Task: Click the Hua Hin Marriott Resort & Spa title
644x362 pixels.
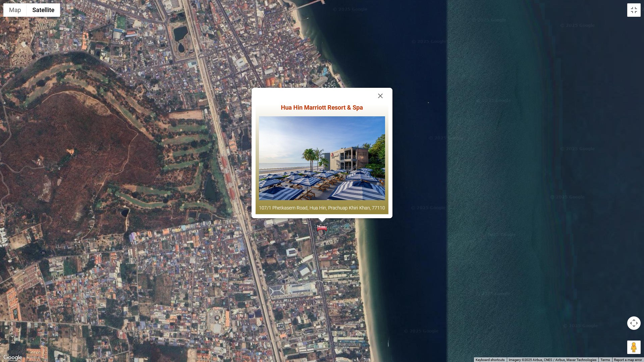Action: pyautogui.click(x=322, y=108)
